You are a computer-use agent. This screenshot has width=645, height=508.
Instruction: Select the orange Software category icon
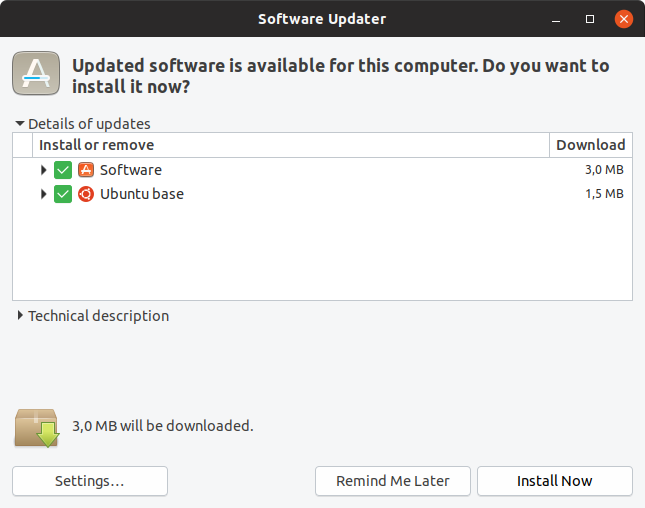[x=86, y=169]
